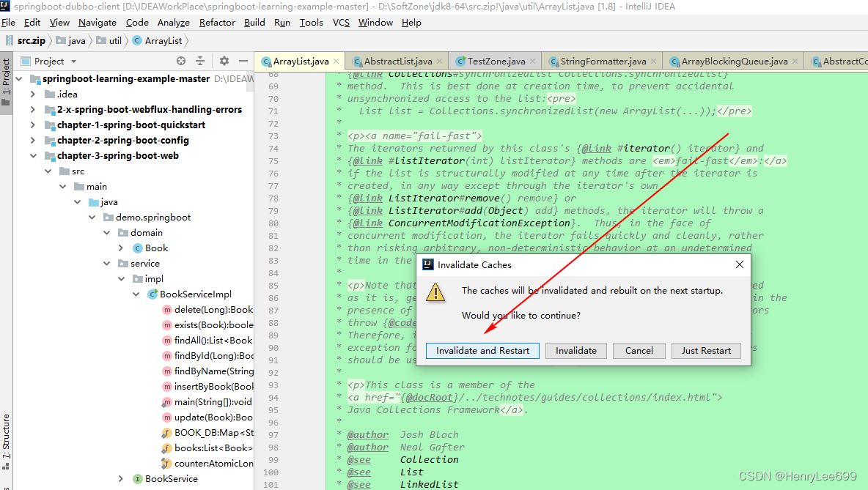This screenshot has width=868, height=490.
Task: Open the File menu
Action: point(8,23)
